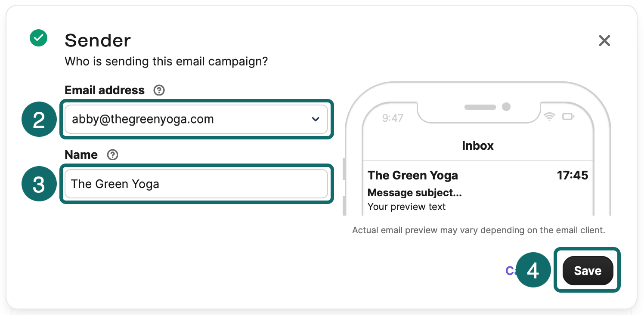644x315 pixels.
Task: Click the step 4 number badge
Action: pyautogui.click(x=533, y=270)
